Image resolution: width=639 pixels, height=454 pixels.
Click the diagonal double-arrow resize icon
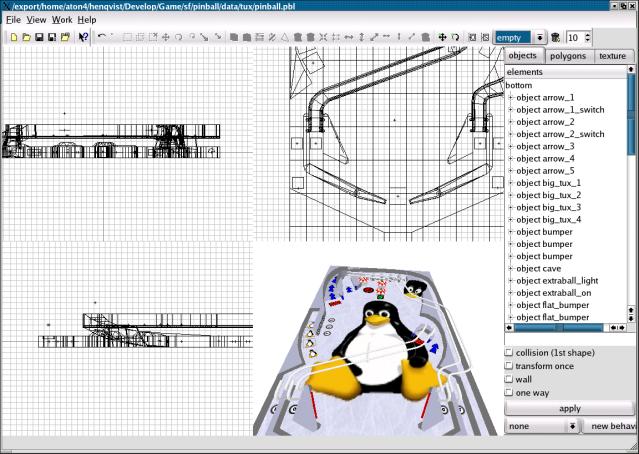click(374, 37)
